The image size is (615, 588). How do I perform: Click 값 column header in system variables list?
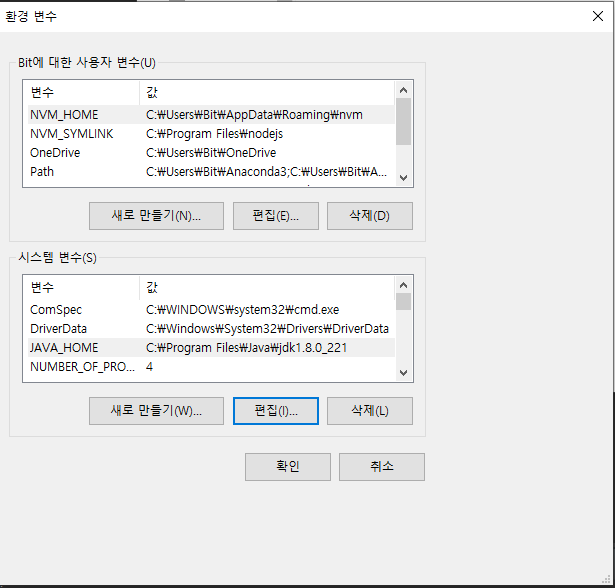coord(267,288)
